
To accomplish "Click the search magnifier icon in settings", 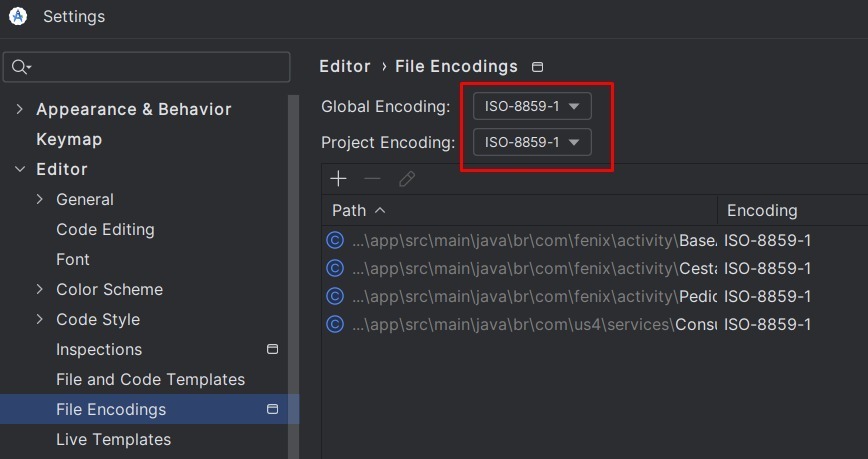I will tap(20, 67).
